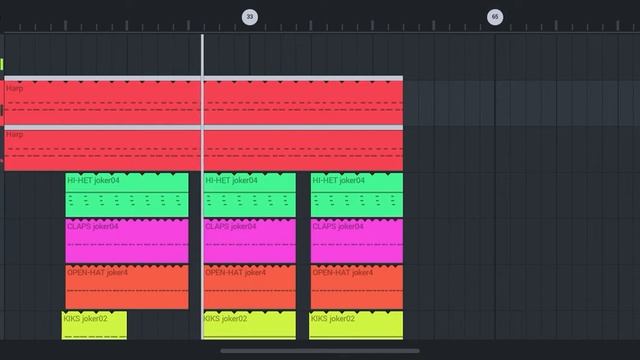
Task: Click the white playhead line
Action: coord(202,187)
